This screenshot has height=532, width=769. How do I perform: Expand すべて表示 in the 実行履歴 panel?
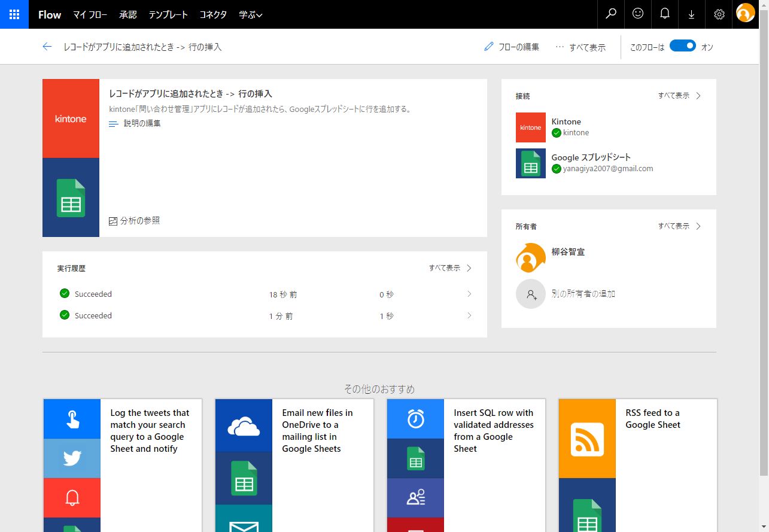pos(450,268)
